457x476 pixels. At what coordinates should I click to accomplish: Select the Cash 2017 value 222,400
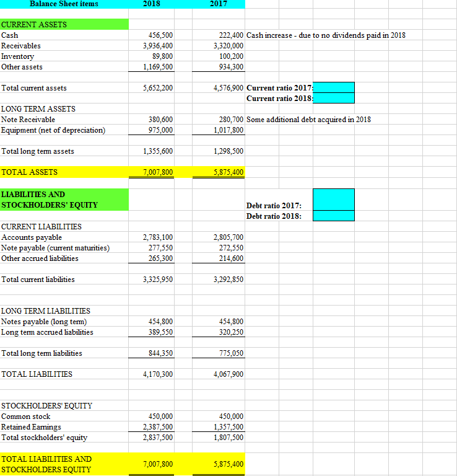click(231, 35)
